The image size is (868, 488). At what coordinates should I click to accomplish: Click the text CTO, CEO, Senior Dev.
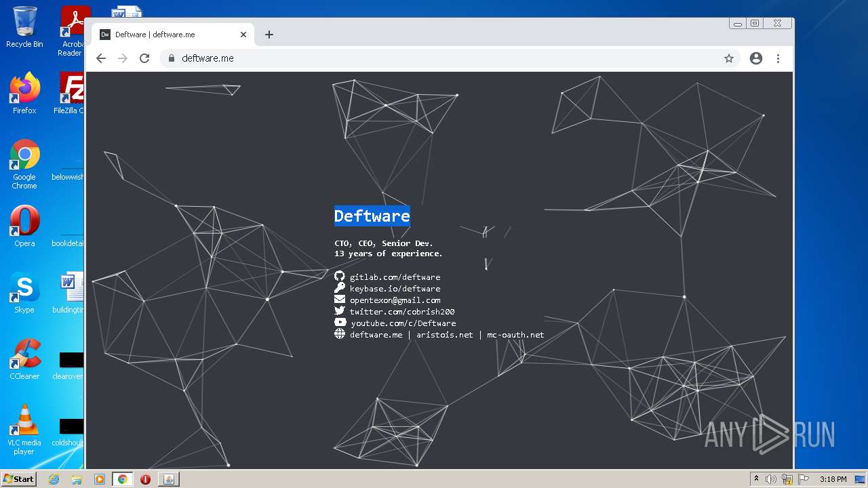click(384, 243)
